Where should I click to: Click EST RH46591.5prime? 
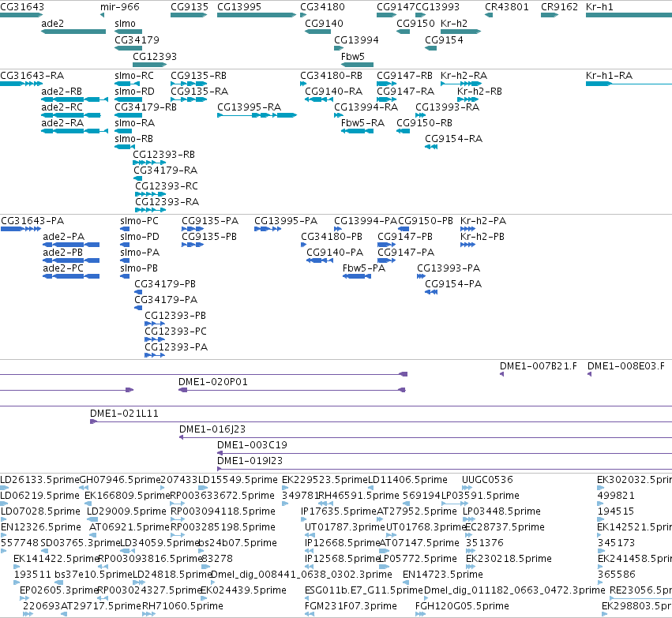pos(325,504)
